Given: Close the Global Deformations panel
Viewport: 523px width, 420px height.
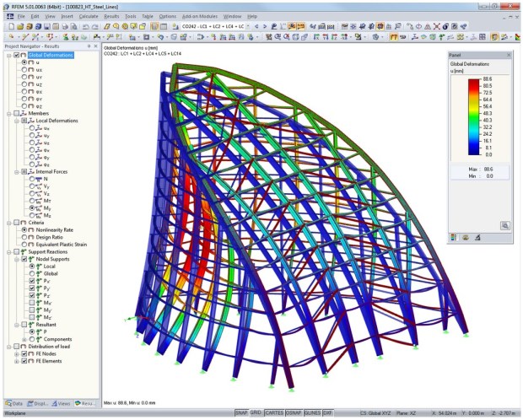Looking at the screenshot, I should tap(508, 55).
